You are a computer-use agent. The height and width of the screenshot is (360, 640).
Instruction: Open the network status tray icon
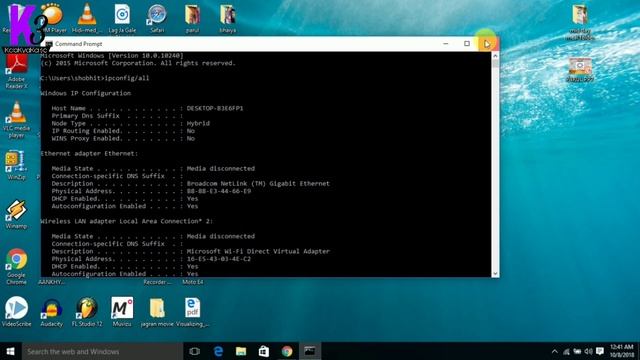(x=566, y=351)
